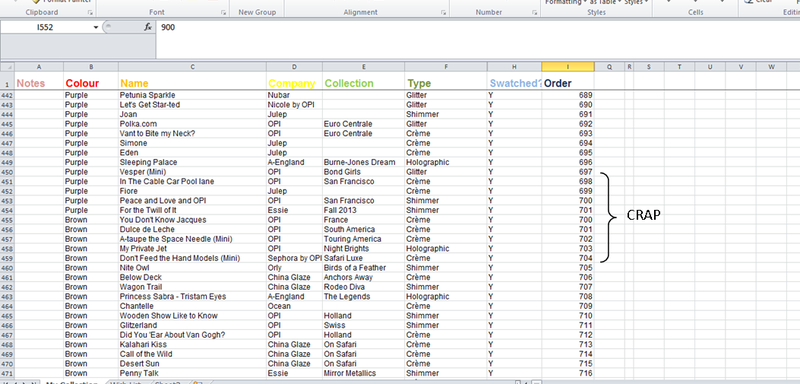Click the fx Insert Function icon
Viewport: 800px width, 384px height.
(148, 28)
